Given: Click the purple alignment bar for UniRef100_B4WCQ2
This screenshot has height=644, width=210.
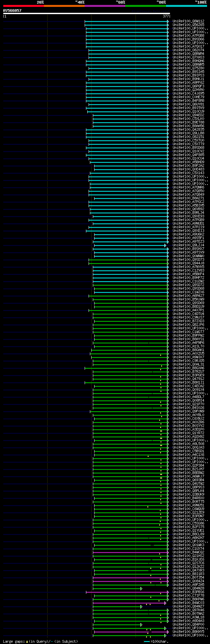Looking at the screenshot, I should point(131,552).
